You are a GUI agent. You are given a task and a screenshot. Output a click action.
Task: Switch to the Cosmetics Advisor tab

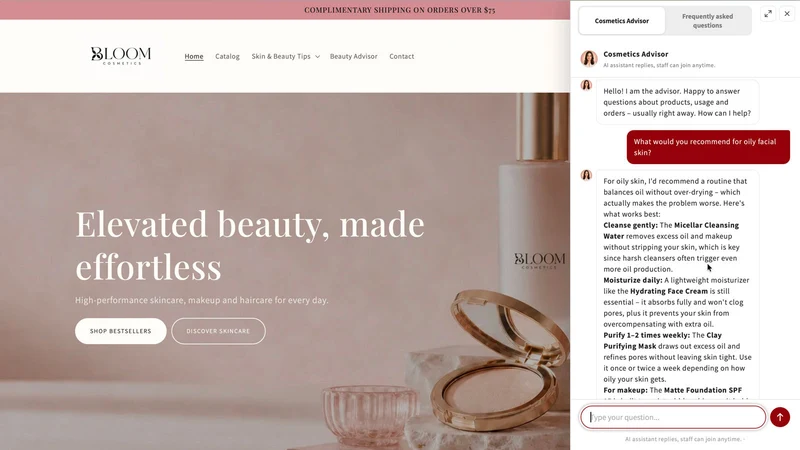point(621,21)
